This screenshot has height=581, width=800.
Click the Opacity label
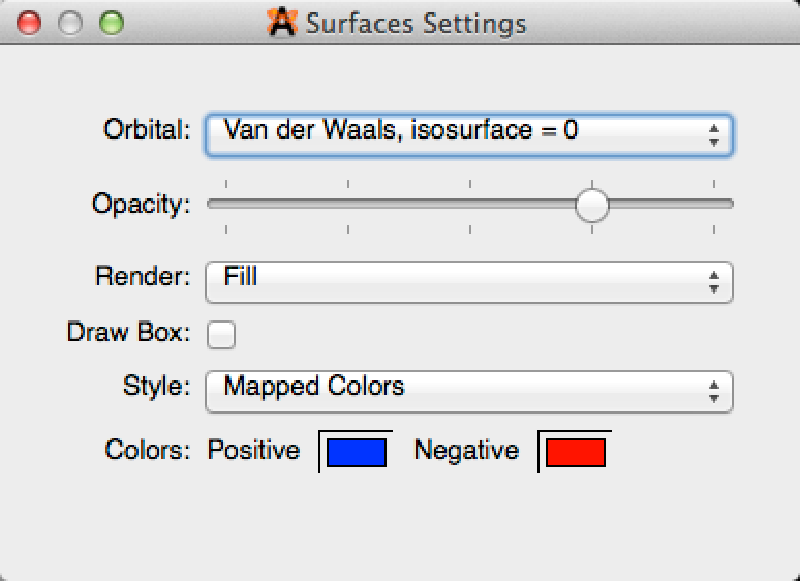pyautogui.click(x=140, y=204)
